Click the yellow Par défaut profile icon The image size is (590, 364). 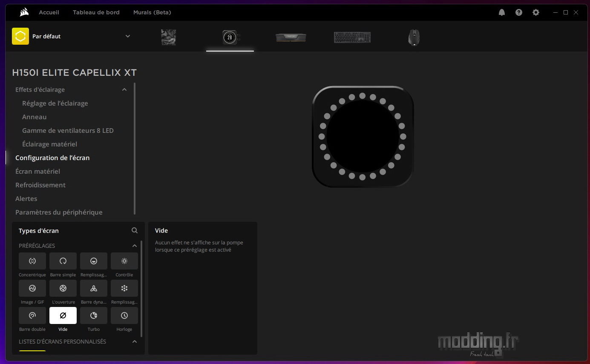point(20,36)
